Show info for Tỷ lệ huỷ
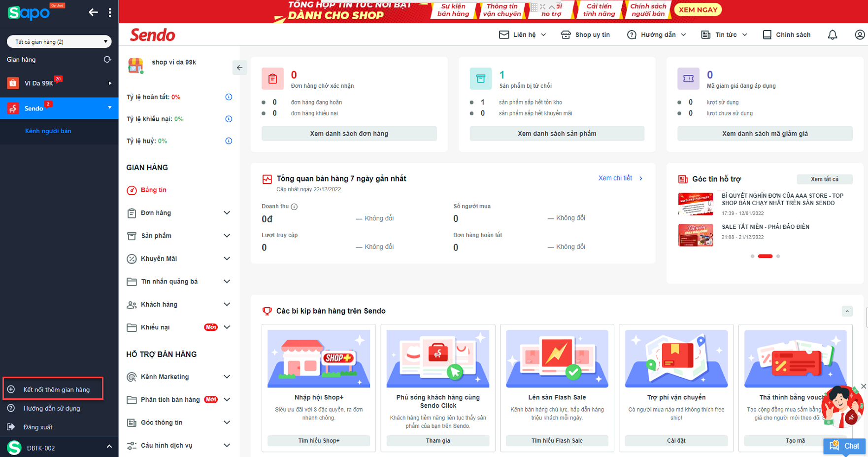Viewport: 868px width, 457px height. 229,141
